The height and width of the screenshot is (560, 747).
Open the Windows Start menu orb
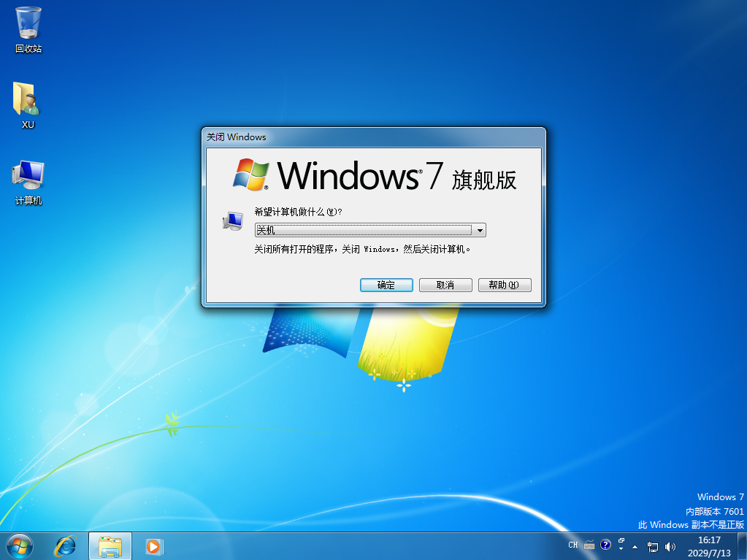(x=20, y=545)
